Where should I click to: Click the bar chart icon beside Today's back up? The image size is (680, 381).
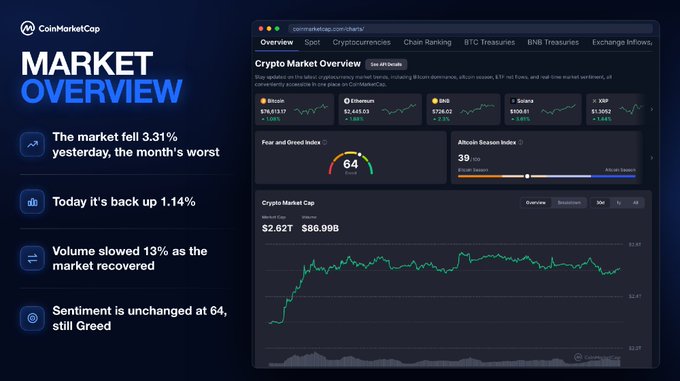point(32,202)
